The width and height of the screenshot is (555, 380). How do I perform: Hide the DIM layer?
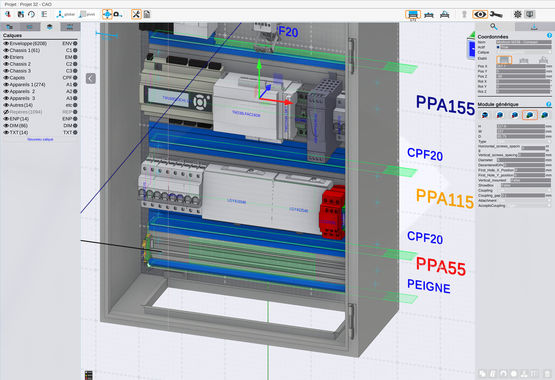point(6,126)
